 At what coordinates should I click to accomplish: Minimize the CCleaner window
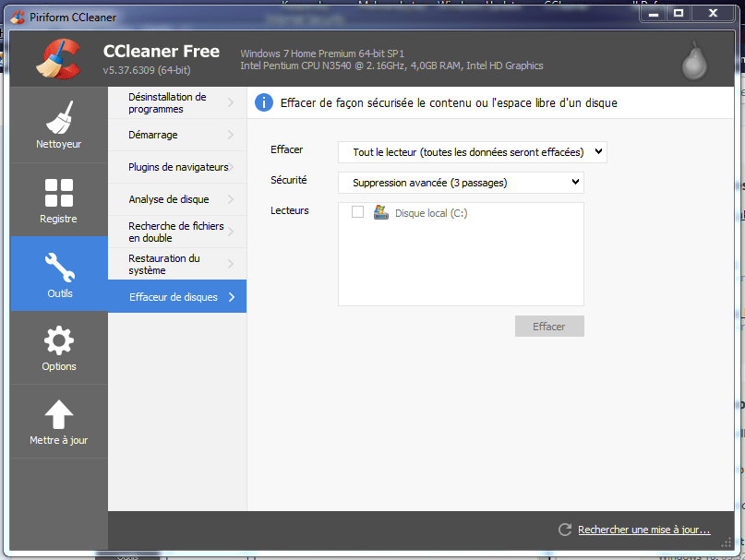click(654, 13)
